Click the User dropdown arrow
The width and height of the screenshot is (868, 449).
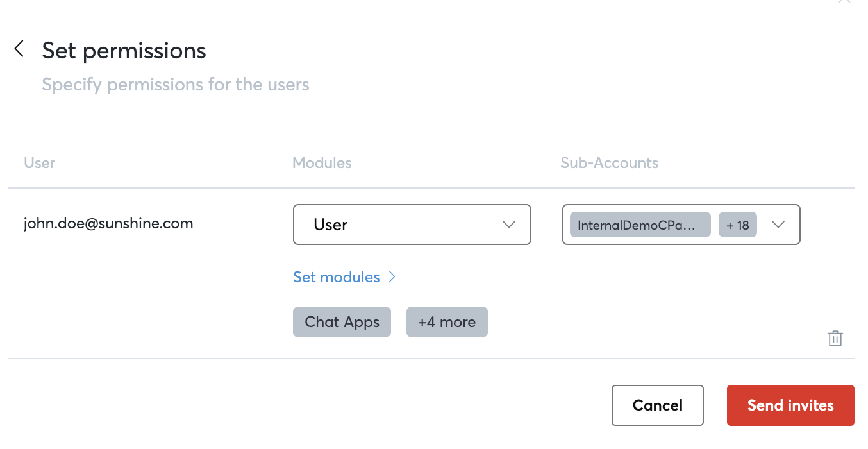[509, 224]
